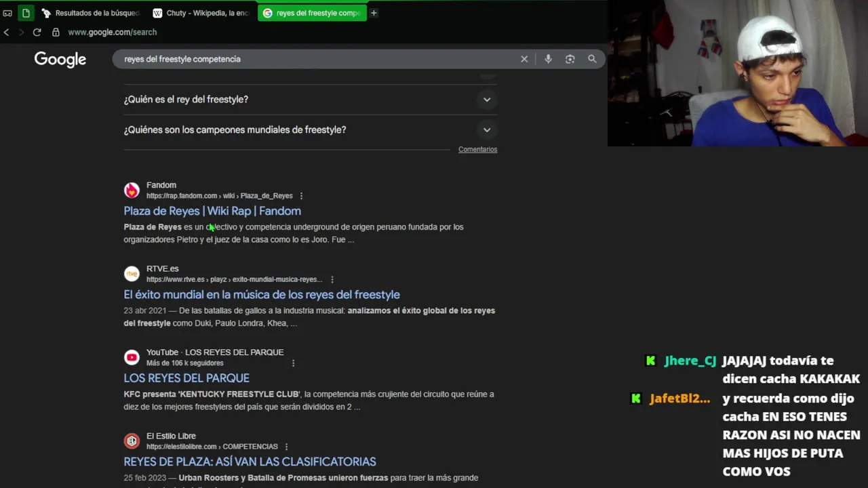
Task: Click the El Estilo Libre favicon
Action: pyautogui.click(x=132, y=441)
